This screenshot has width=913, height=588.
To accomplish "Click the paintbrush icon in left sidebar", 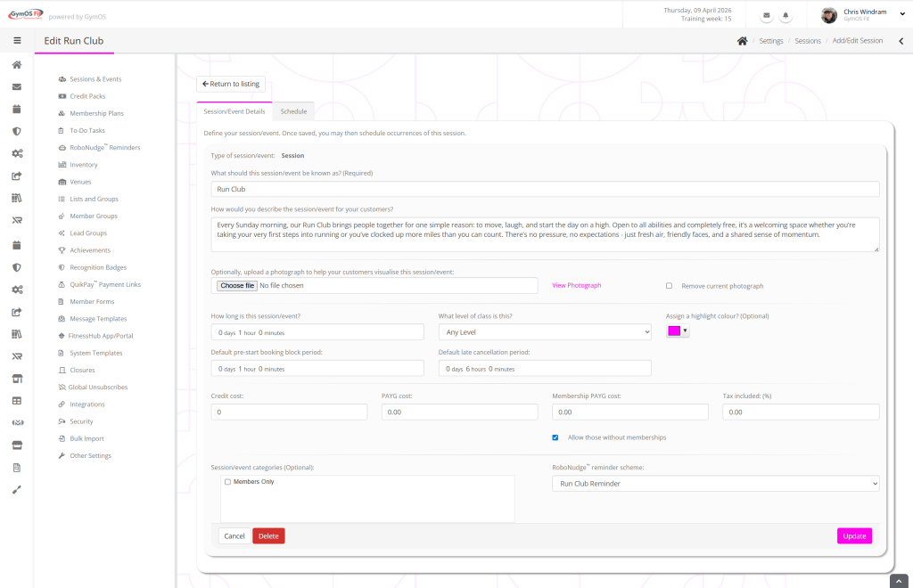I will click(16, 489).
